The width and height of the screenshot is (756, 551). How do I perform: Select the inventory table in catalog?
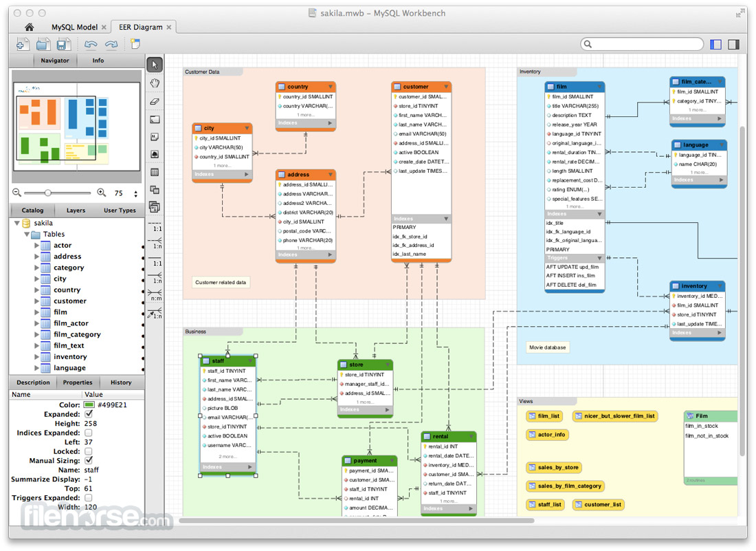70,356
